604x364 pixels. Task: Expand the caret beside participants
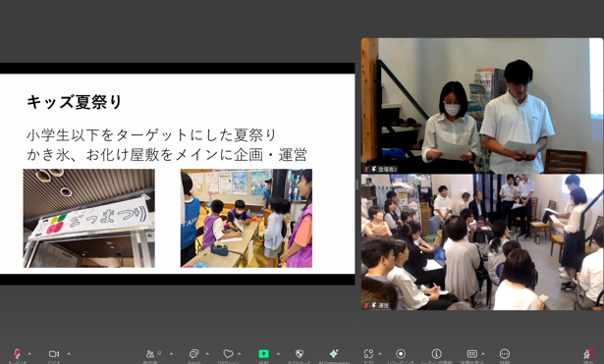171,353
